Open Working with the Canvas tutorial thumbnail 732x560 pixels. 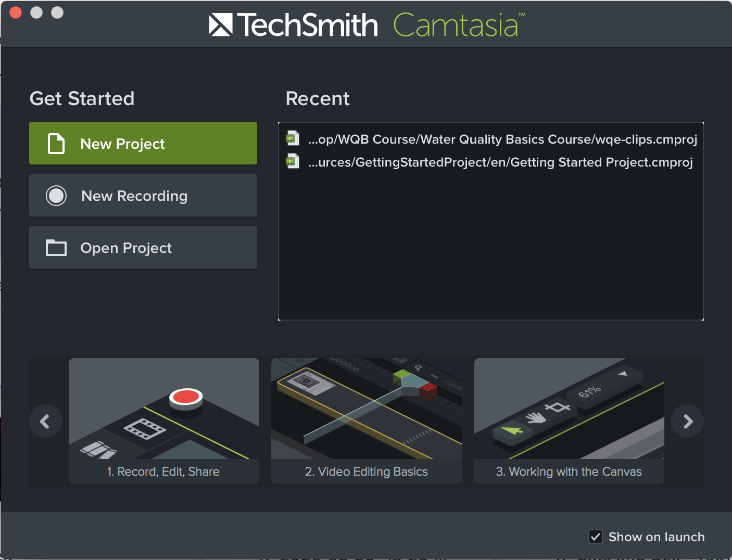click(x=569, y=421)
